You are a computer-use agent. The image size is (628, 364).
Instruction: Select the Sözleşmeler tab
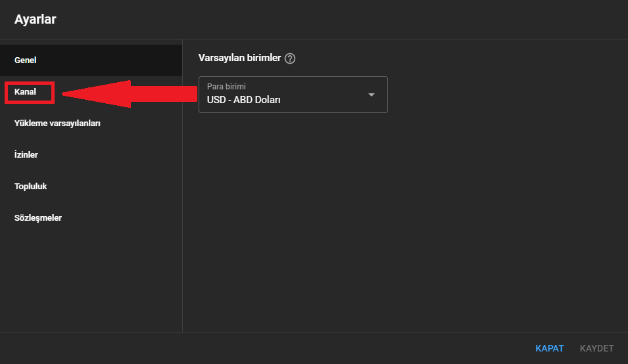38,218
